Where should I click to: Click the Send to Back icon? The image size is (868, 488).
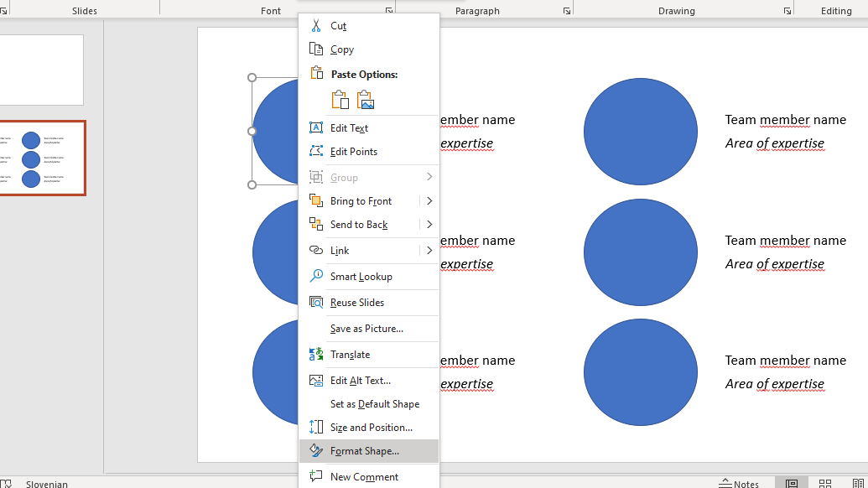click(316, 224)
